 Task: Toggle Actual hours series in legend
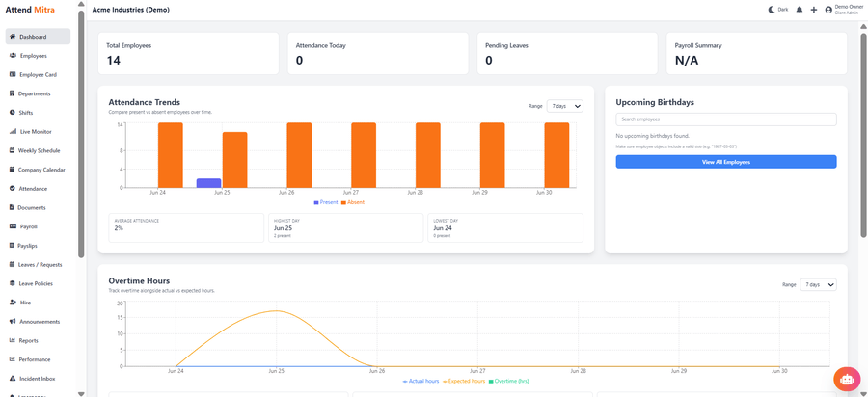[x=421, y=381]
